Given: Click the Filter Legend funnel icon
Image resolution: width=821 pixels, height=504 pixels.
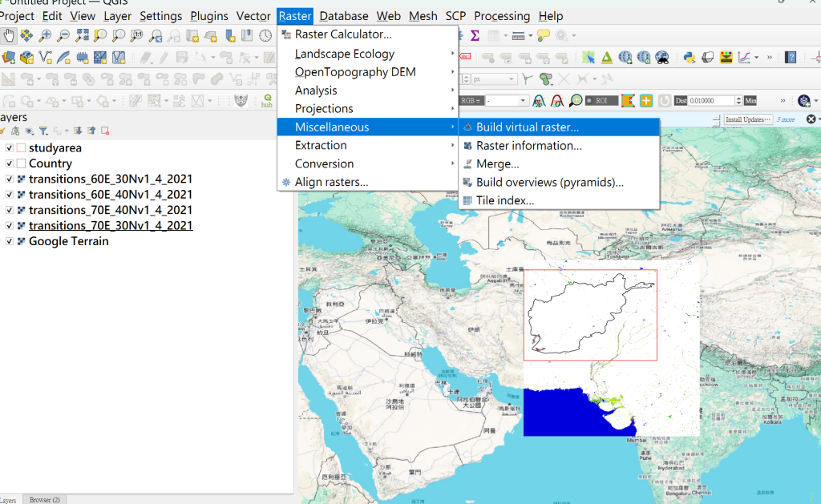Looking at the screenshot, I should 43,131.
